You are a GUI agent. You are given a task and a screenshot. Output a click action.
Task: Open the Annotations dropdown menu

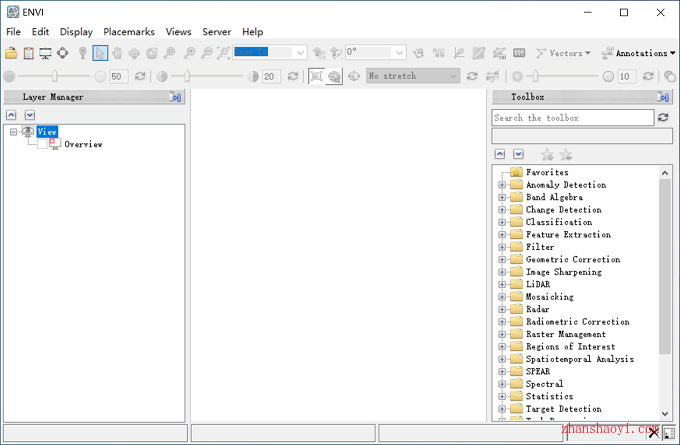click(638, 53)
